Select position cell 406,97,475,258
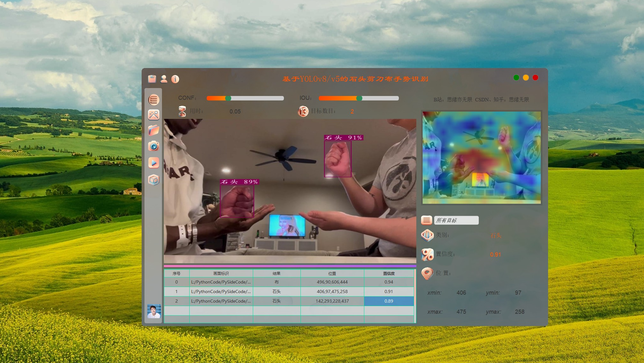Image resolution: width=644 pixels, height=363 pixels. 332,291
